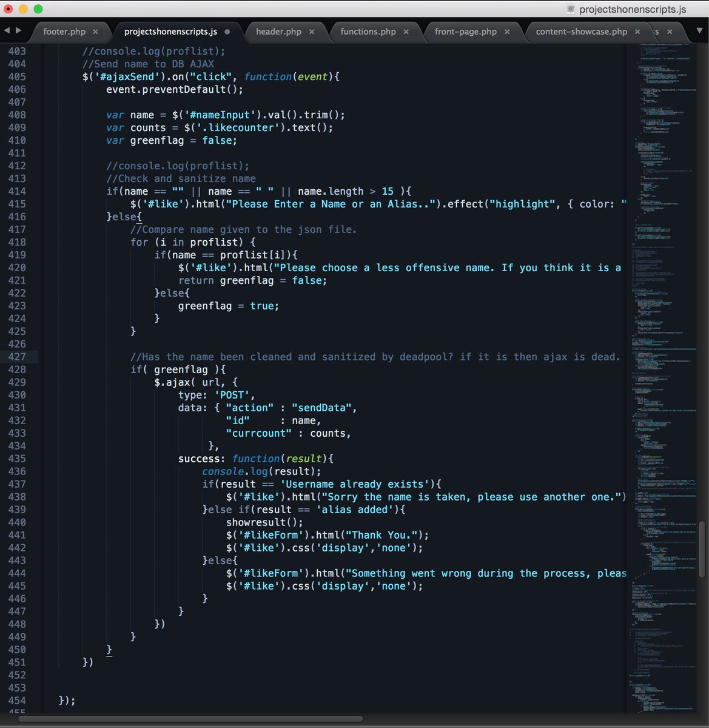Image resolution: width=709 pixels, height=728 pixels.
Task: Click the 'POST' type value
Action: coord(232,395)
